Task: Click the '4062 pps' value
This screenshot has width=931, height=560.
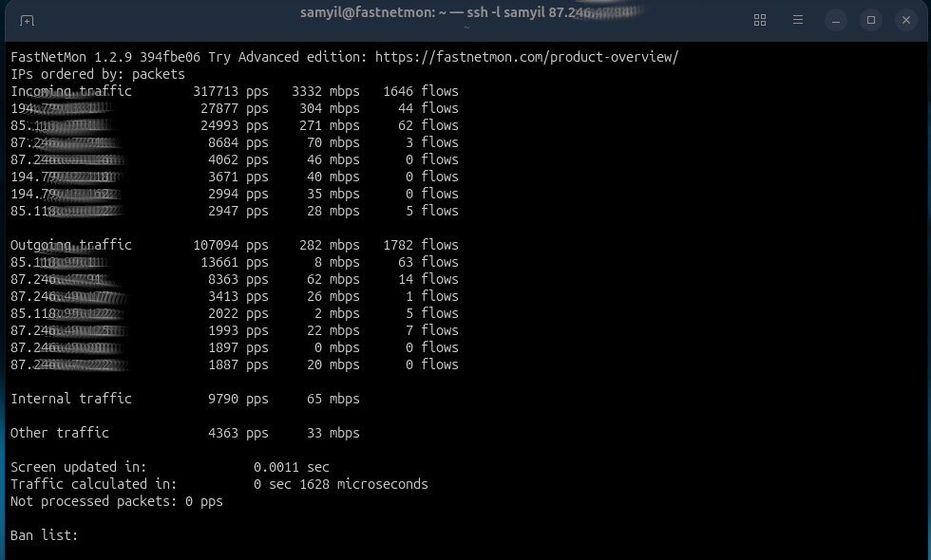Action: (238, 159)
